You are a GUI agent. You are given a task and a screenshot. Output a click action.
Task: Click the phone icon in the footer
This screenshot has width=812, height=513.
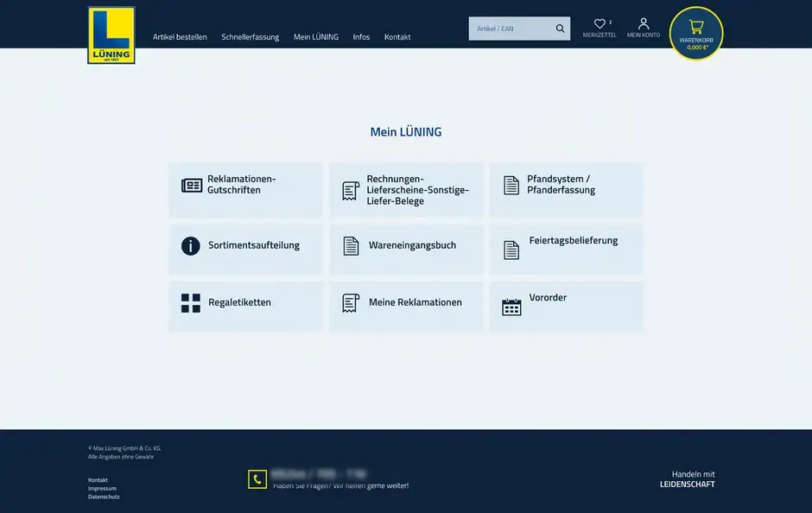257,478
